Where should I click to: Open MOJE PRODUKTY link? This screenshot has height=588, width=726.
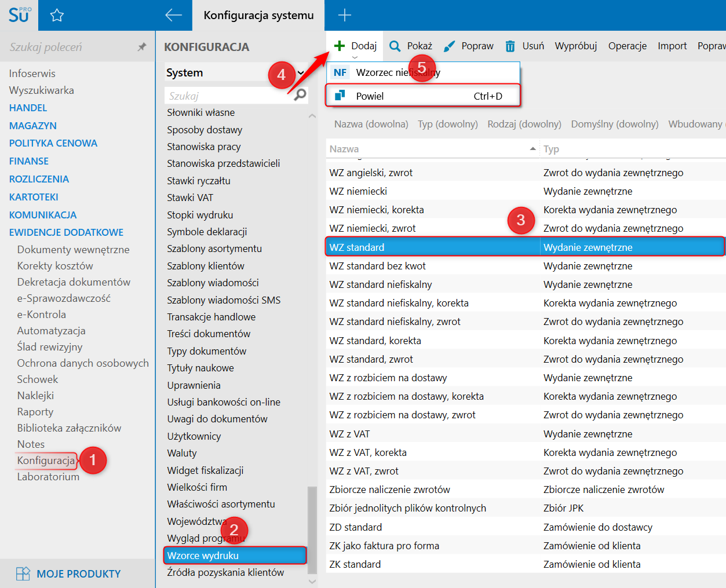coord(79,574)
